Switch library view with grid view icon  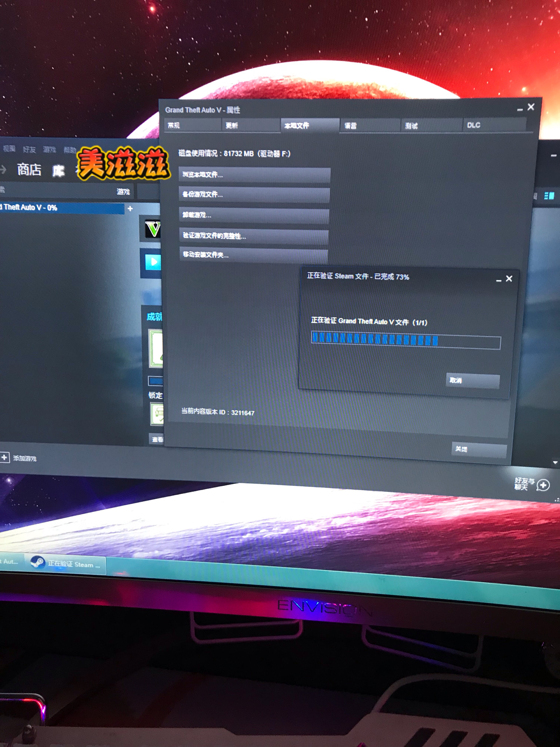pyautogui.click(x=549, y=196)
